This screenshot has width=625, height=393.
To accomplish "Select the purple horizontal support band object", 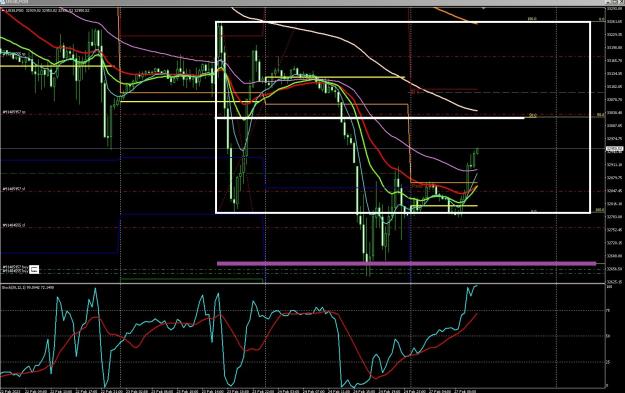I will (406, 263).
